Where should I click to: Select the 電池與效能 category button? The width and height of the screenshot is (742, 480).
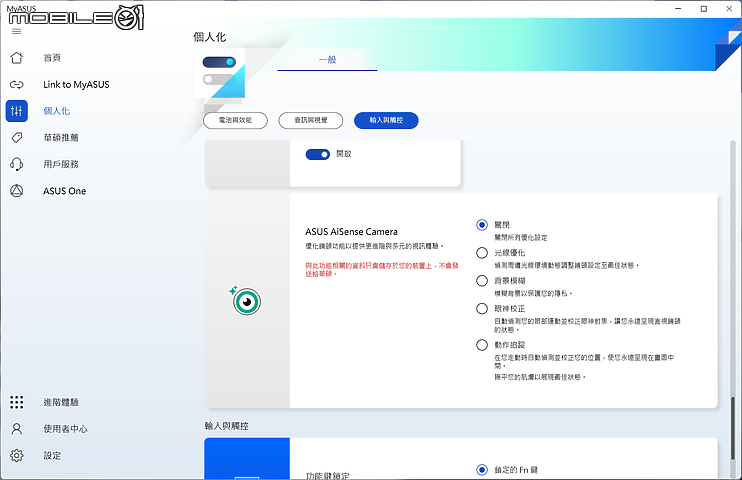point(235,120)
